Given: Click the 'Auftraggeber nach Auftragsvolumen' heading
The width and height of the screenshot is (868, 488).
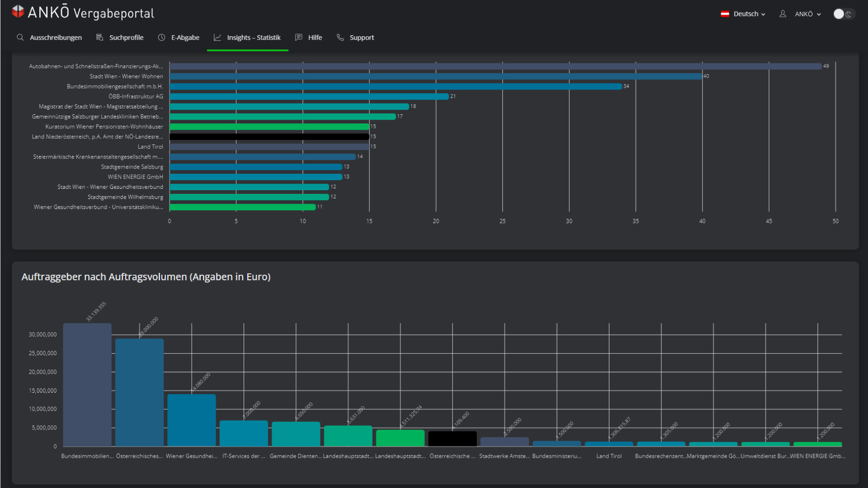Looking at the screenshot, I should point(146,277).
